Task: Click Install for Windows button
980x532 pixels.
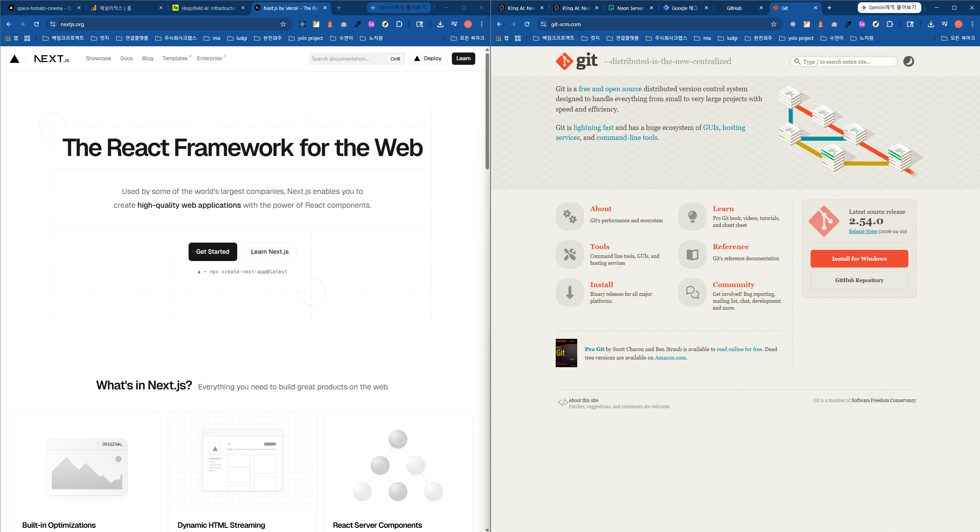Action: [x=859, y=259]
